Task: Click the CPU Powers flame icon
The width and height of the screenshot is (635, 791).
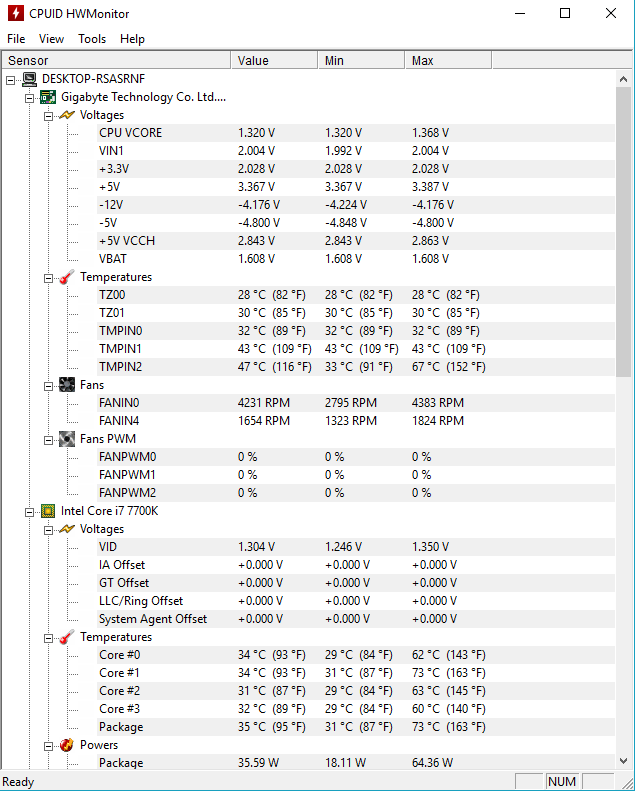Action: tap(67, 745)
